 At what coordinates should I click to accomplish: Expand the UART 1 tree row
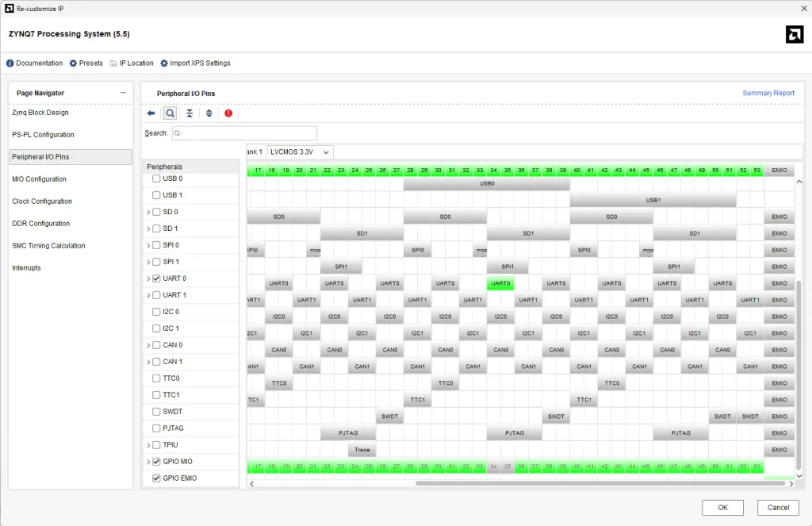pos(148,295)
